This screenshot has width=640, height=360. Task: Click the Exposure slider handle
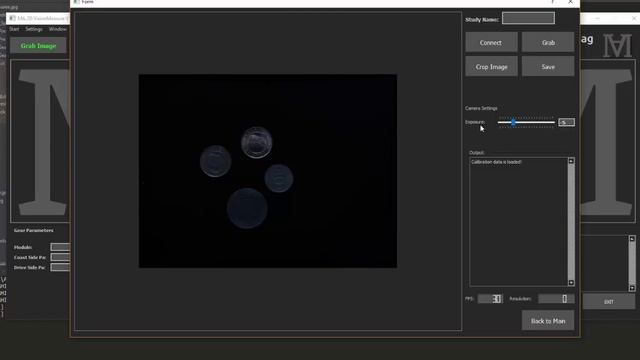coord(513,122)
